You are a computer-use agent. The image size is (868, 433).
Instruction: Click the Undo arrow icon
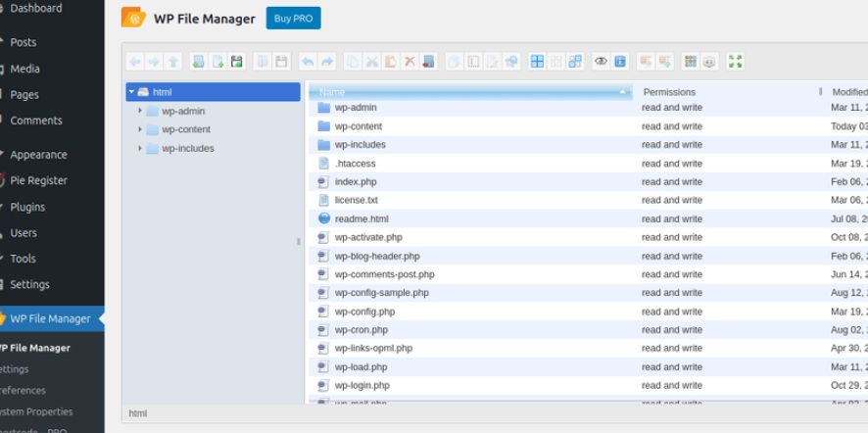coord(308,62)
